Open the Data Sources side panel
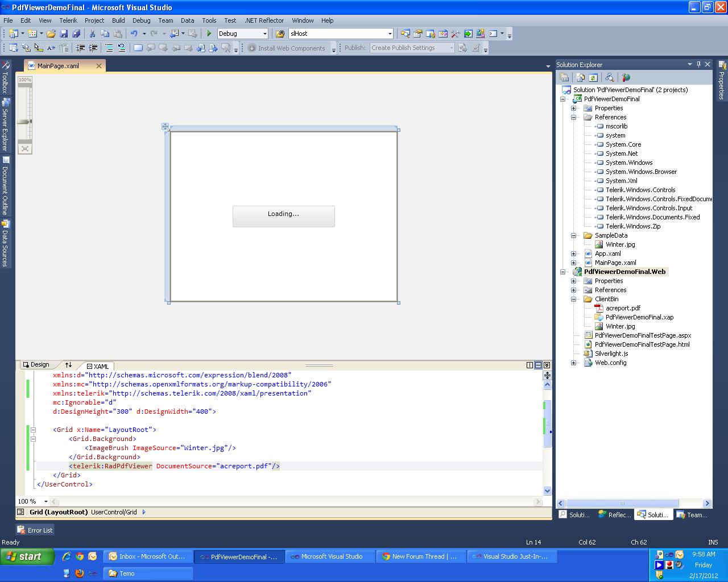 (x=5, y=244)
